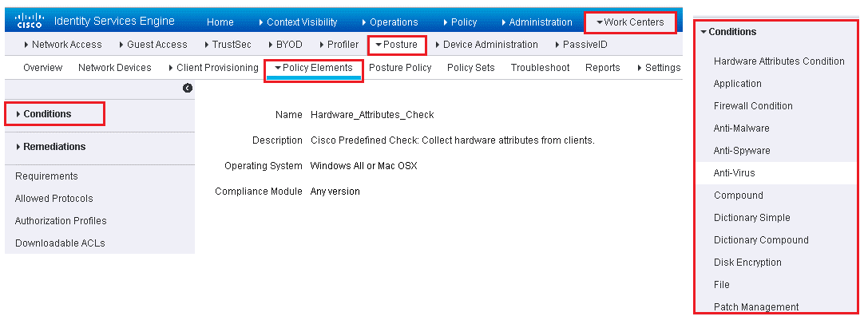868x320 pixels.
Task: Click the Windows All or Mac OSX value
Action: point(363,166)
